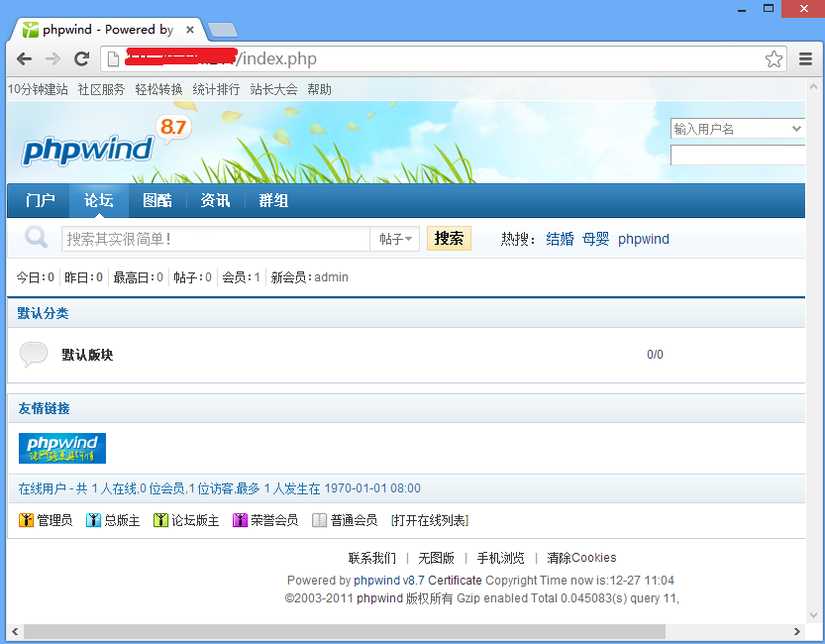Screen dimensions: 825x644
Task: Expand the 帖子 search type dropdown
Action: (x=395, y=239)
